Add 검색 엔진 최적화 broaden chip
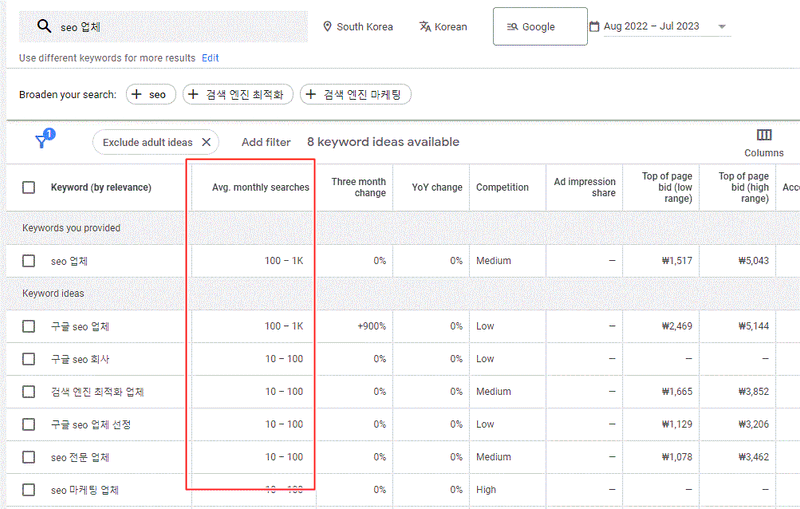Image resolution: width=800 pixels, height=509 pixels. 238,94
